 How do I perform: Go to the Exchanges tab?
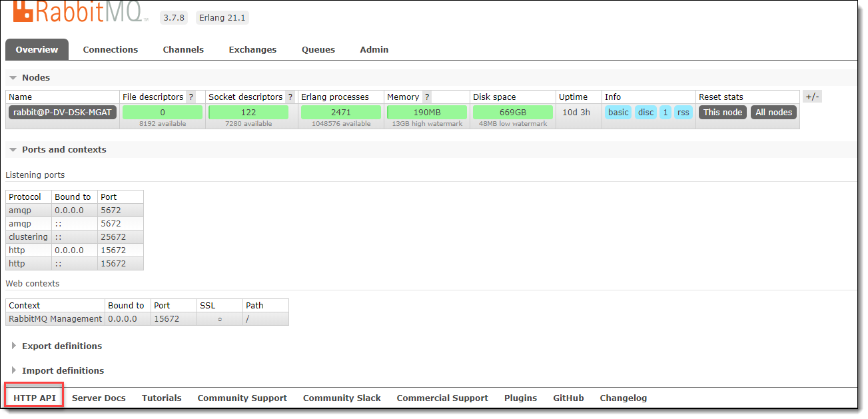(x=252, y=50)
